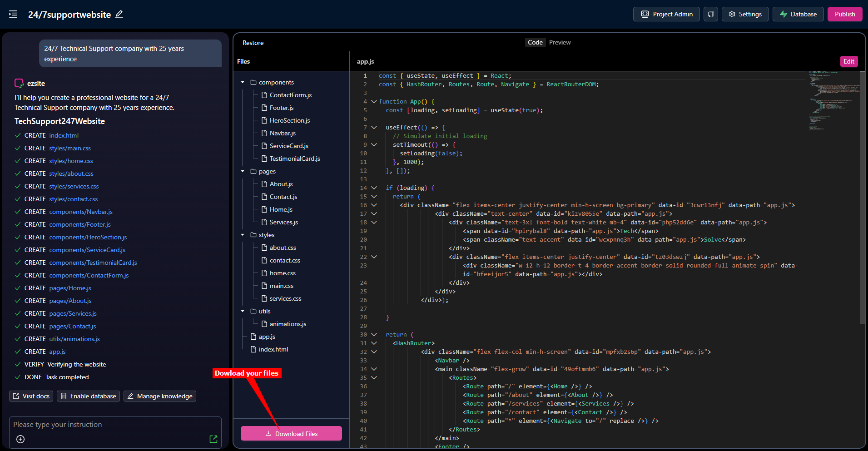Image resolution: width=868 pixels, height=451 pixels.
Task: Open the Database panel
Action: click(x=798, y=14)
